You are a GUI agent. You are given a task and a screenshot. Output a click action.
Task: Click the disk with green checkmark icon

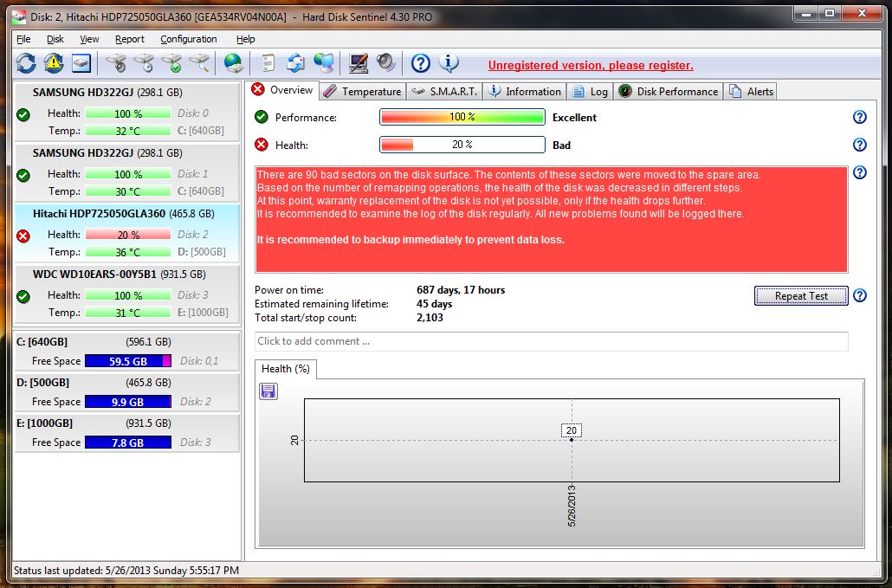pos(171,63)
